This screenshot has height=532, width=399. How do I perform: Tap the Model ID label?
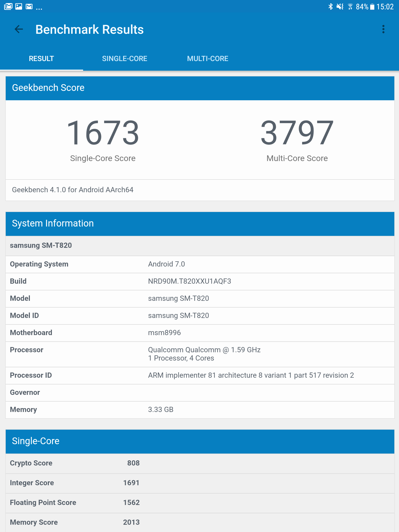coord(24,316)
